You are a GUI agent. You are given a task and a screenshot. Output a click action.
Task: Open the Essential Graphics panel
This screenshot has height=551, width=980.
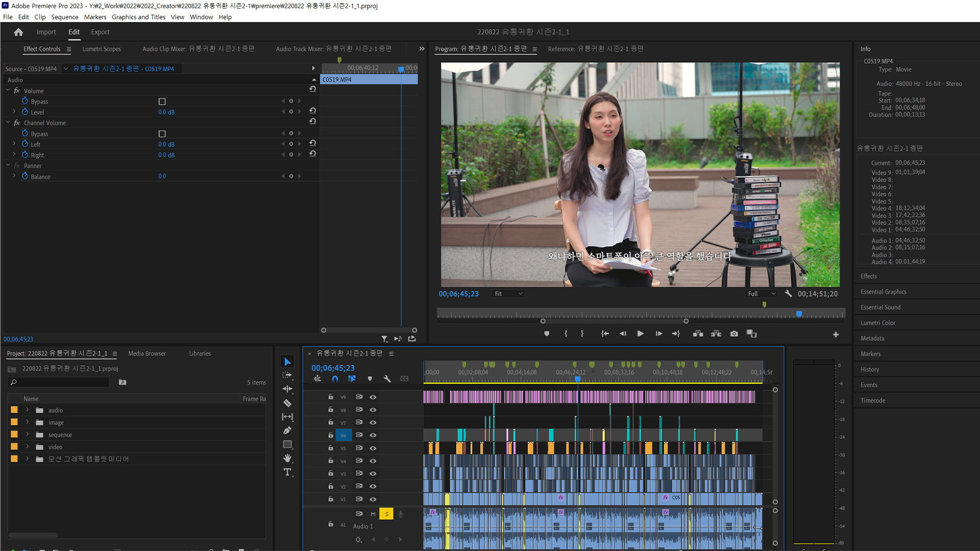click(x=883, y=292)
